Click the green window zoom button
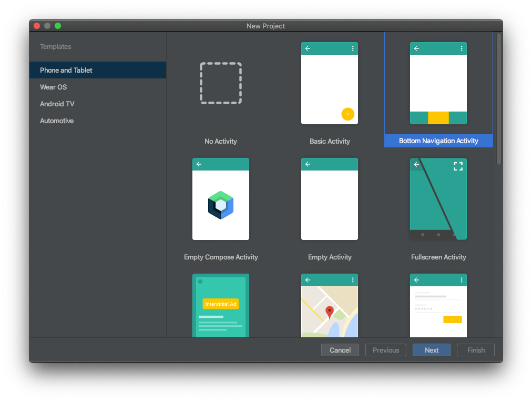The image size is (532, 401). pyautogui.click(x=58, y=26)
